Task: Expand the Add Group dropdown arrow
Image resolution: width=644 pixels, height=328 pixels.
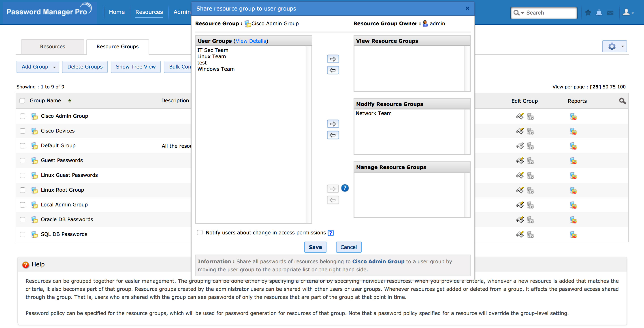Action: coord(54,67)
